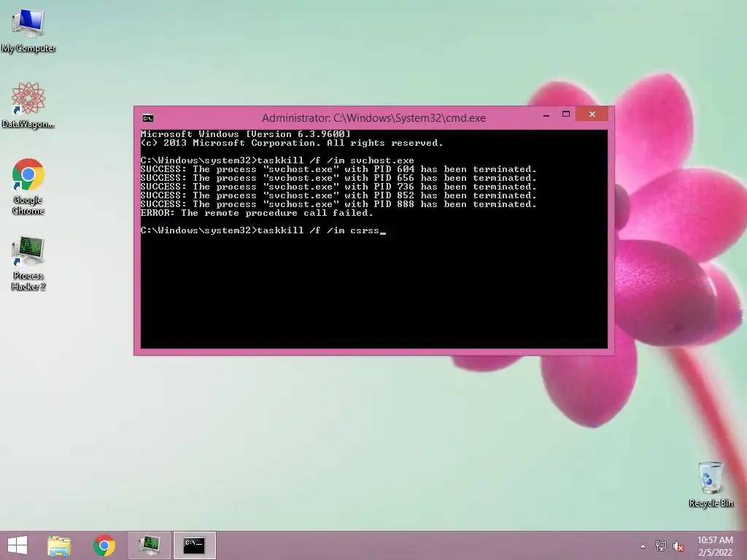
Task: Click the PID 736 terminated line
Action: [338, 187]
